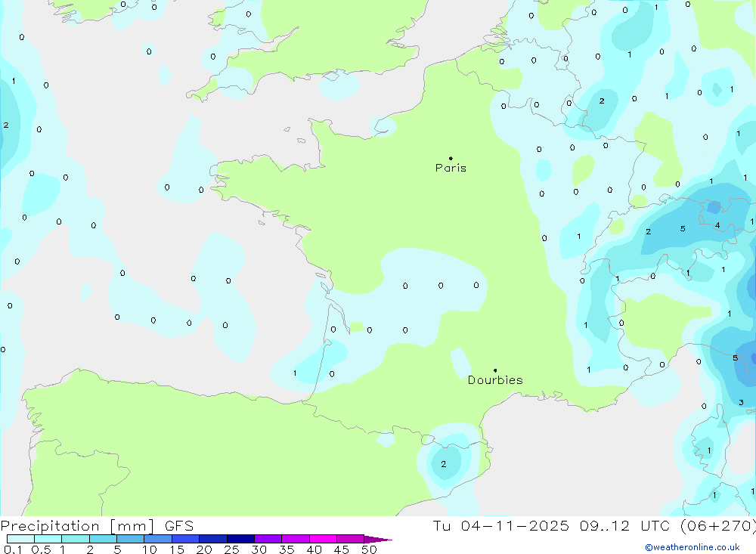Click the 0.1 legend scale value
Image resolution: width=756 pixels, height=554 pixels.
[13, 549]
